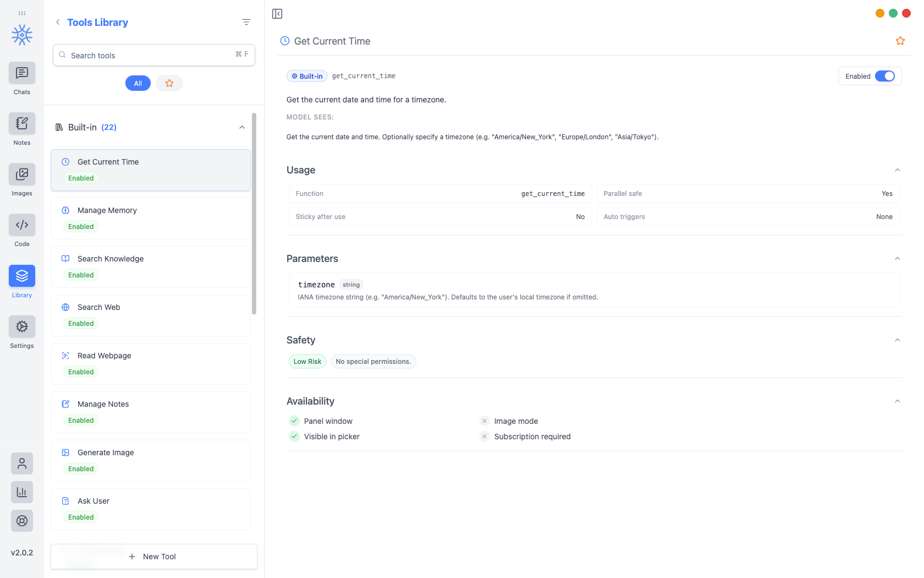Favorite the Get Current Time tool
The image size is (924, 578).
coord(900,41)
